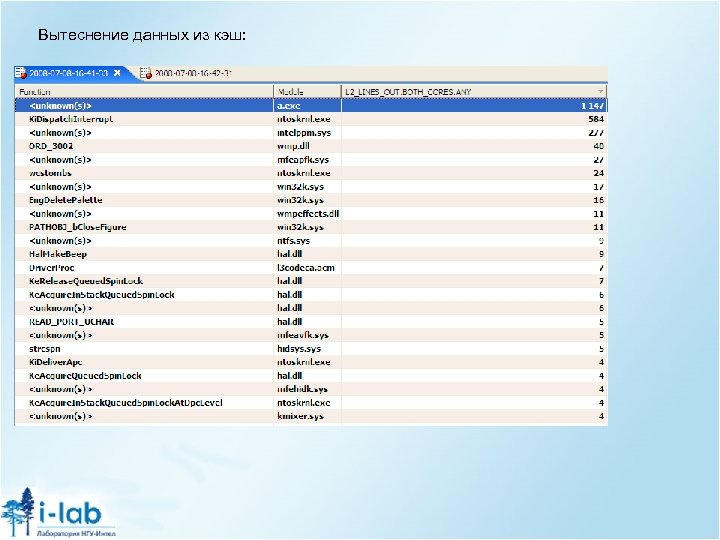Select the EngDeletePalette function row
720x540 pixels.
pyautogui.click(x=311, y=200)
